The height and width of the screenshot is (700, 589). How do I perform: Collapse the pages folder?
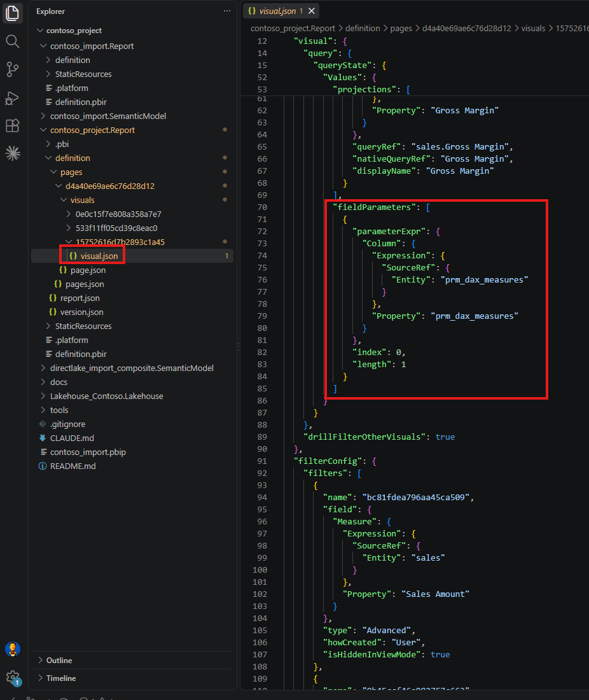tap(71, 172)
